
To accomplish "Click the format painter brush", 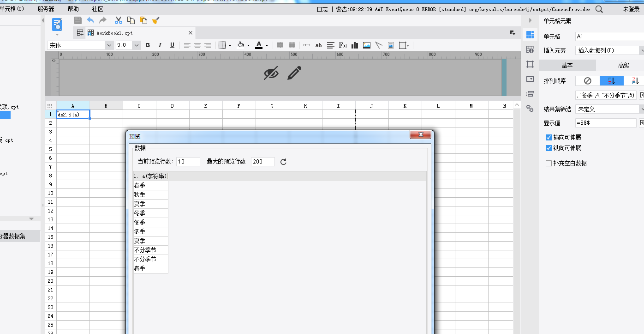I will (x=156, y=20).
